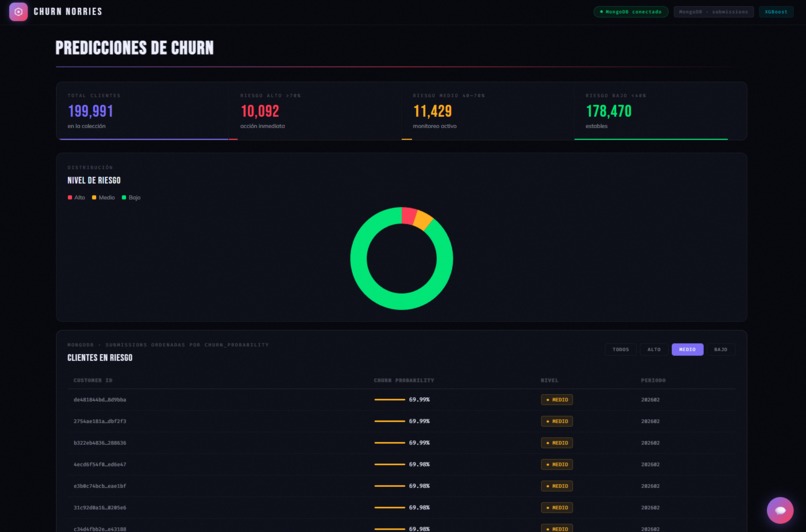The height and width of the screenshot is (532, 806).
Task: Toggle the Alto legend item
Action: coord(76,197)
